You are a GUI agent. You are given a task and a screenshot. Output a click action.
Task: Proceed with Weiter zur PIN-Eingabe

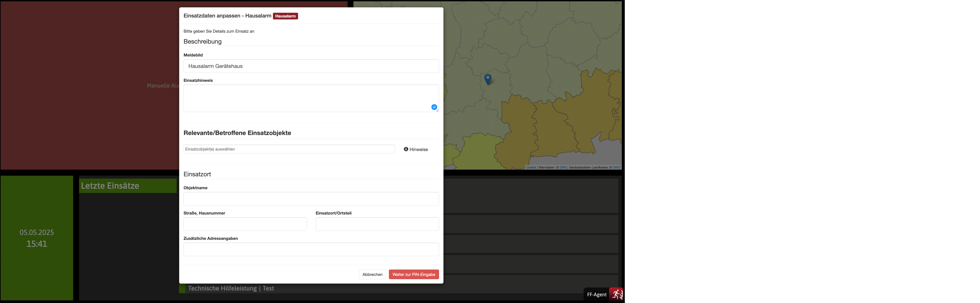[414, 274]
